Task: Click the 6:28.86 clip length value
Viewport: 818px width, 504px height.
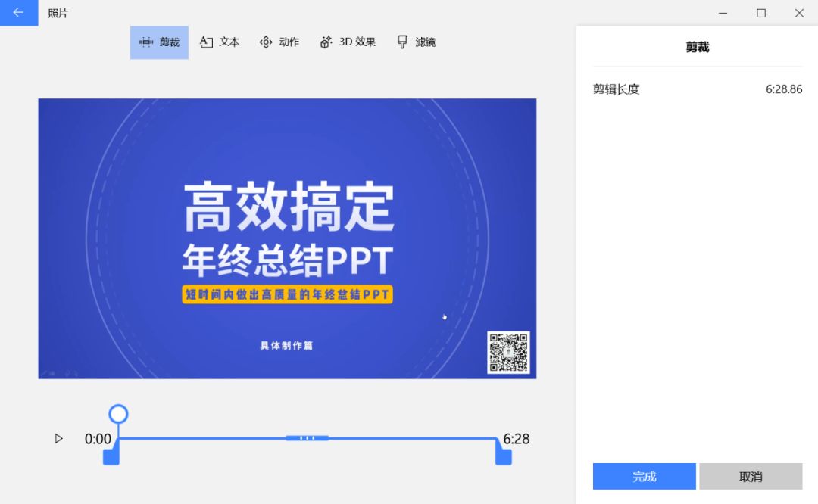Action: tap(784, 89)
